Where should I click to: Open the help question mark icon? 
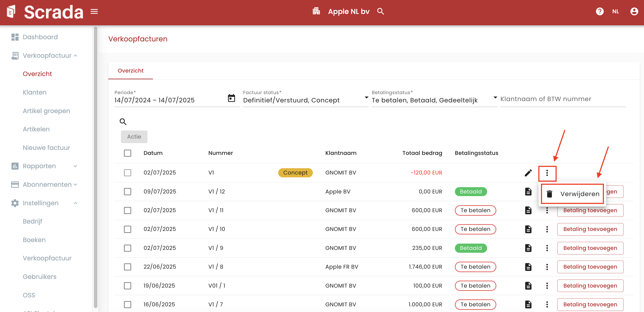coord(599,12)
